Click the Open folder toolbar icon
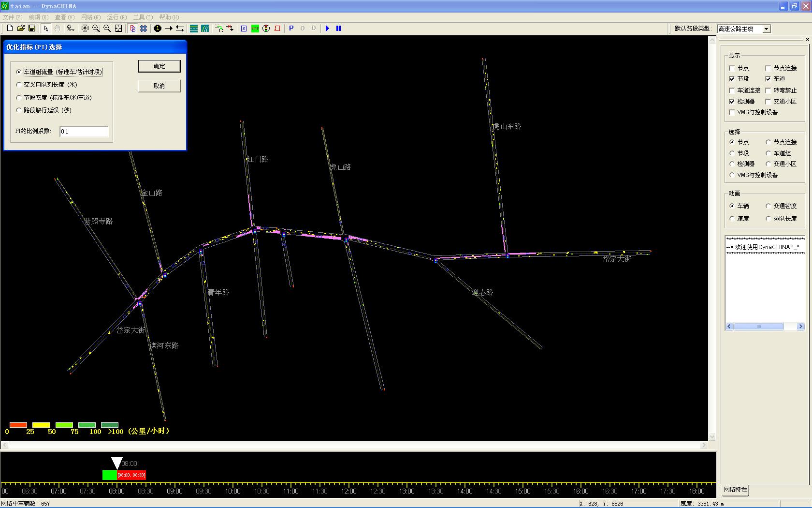This screenshot has height=508, width=812. click(x=21, y=29)
